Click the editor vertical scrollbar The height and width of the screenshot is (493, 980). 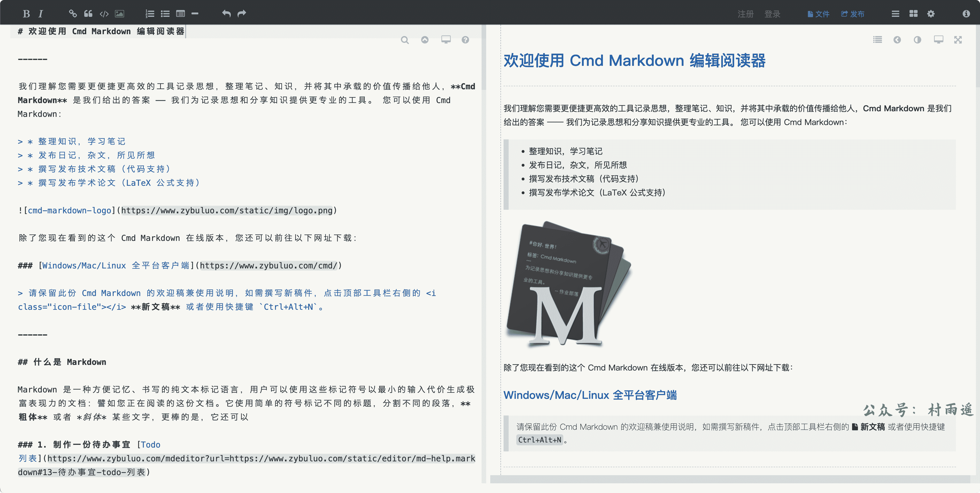pos(484,57)
